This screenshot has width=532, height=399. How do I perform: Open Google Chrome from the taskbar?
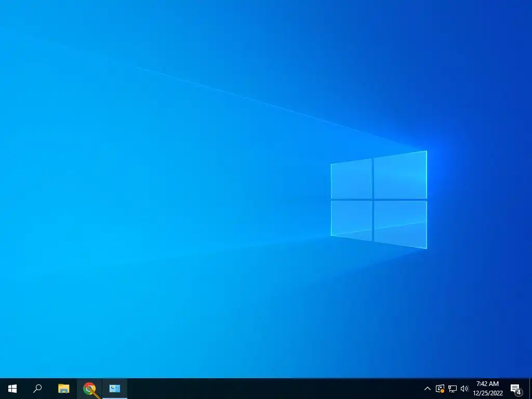coord(89,389)
